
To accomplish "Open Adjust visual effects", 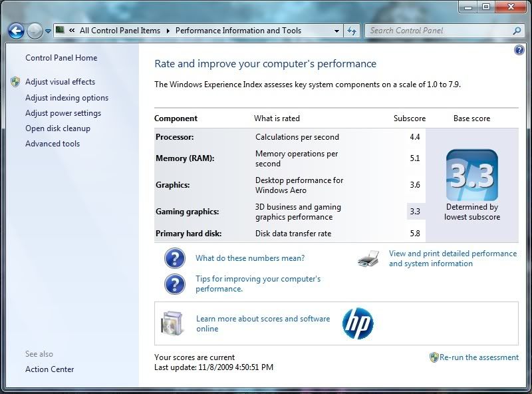I will 60,82.
